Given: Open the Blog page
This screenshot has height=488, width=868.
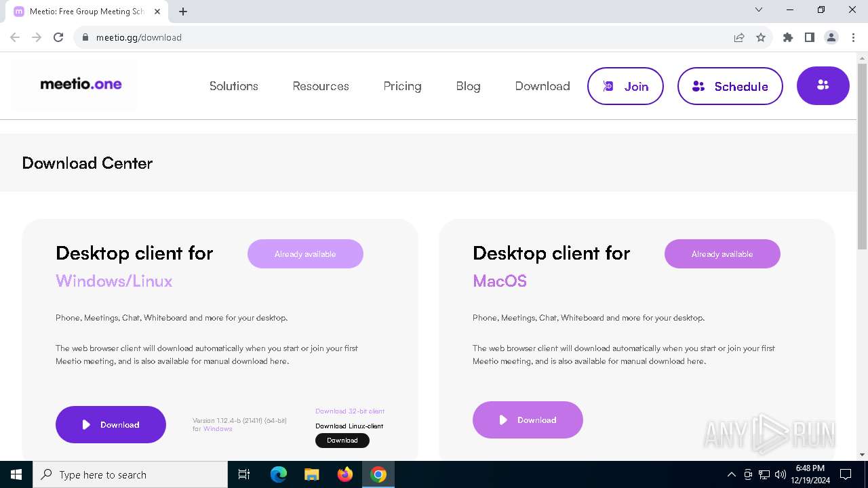Looking at the screenshot, I should click(468, 86).
